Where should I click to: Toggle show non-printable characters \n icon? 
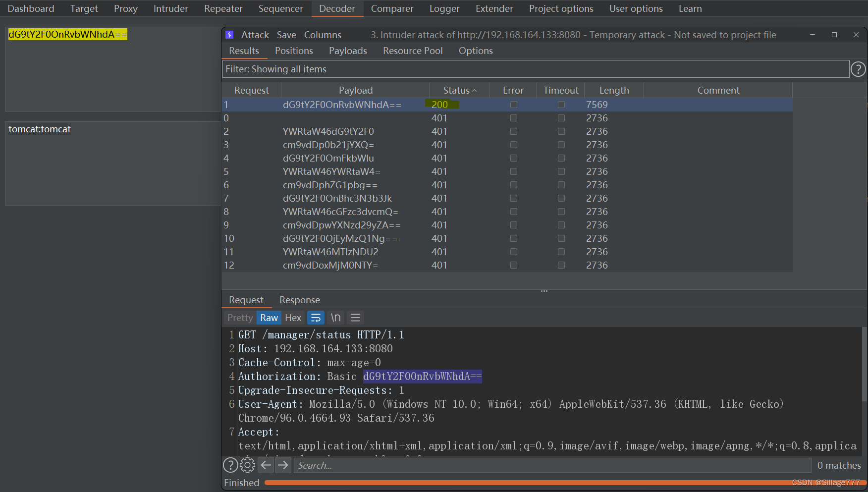click(x=336, y=318)
